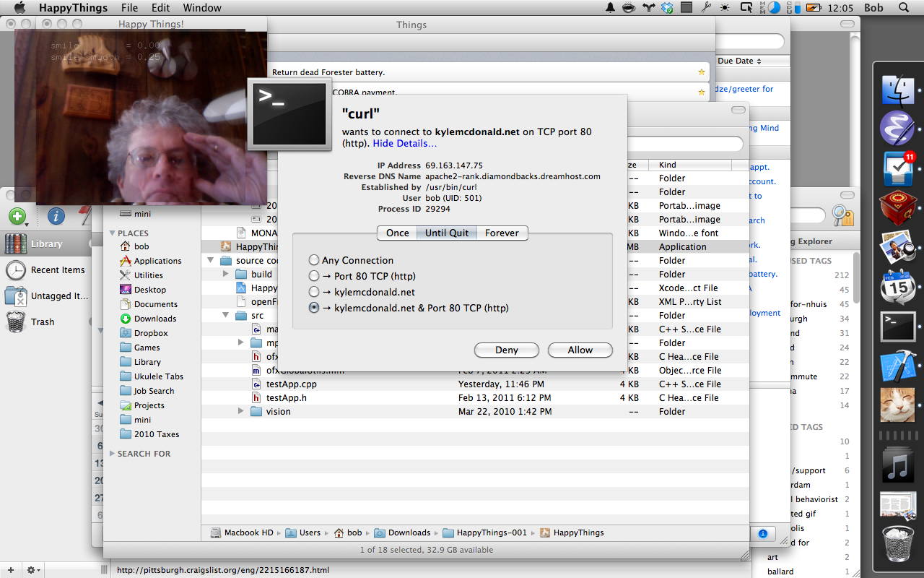The width and height of the screenshot is (924, 578).
Task: Click the Hide Details link
Action: point(405,144)
